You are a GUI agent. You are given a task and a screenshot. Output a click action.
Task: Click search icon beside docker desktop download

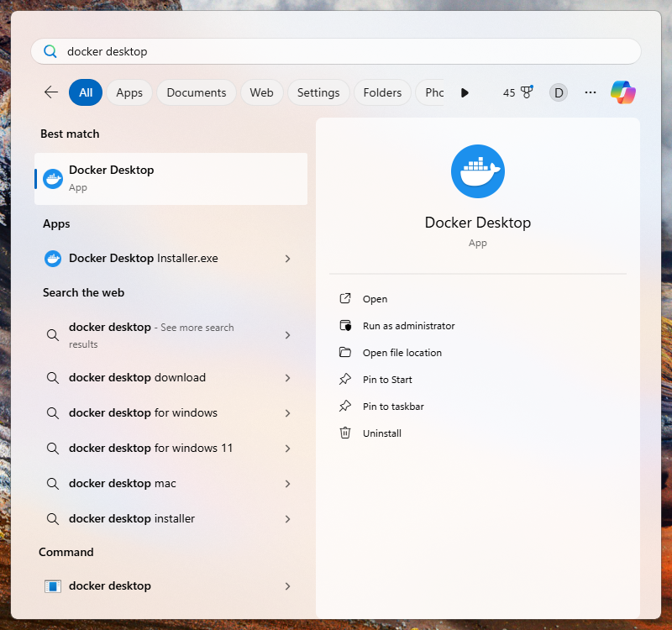click(x=53, y=377)
